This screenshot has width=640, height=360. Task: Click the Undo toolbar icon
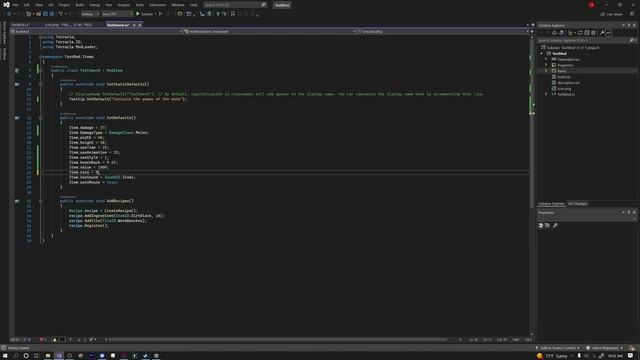(x=60, y=14)
